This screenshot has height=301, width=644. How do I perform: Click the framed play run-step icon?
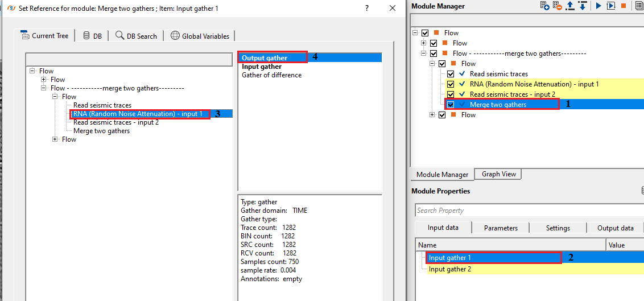point(611,6)
